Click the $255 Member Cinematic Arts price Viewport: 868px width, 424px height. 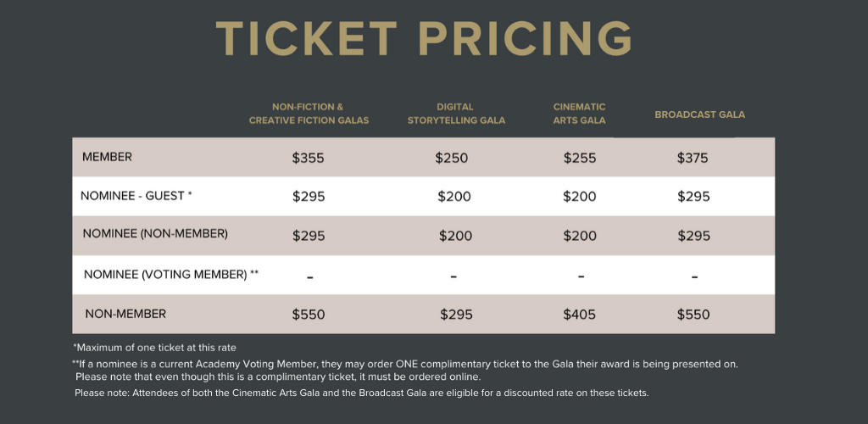[580, 159]
